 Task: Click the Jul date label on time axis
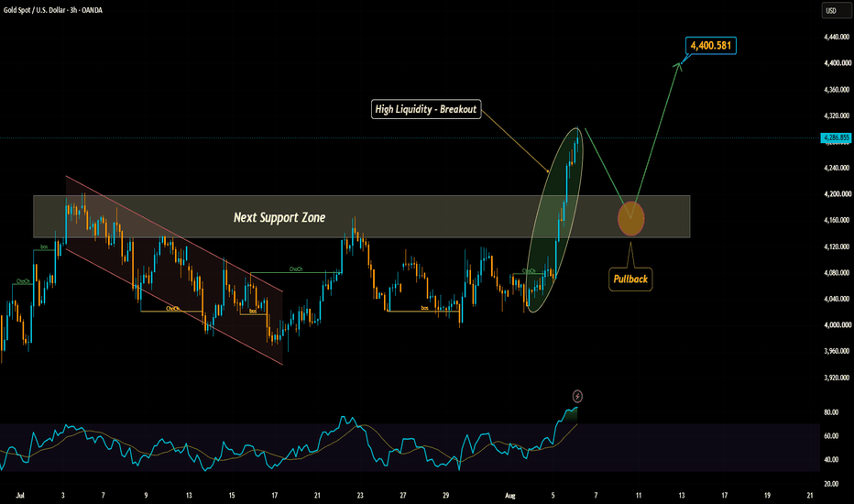click(20, 495)
